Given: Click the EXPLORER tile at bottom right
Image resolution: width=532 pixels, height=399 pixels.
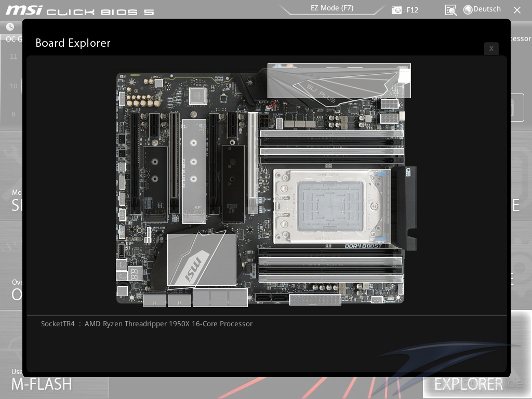Looking at the screenshot, I should click(x=468, y=384).
